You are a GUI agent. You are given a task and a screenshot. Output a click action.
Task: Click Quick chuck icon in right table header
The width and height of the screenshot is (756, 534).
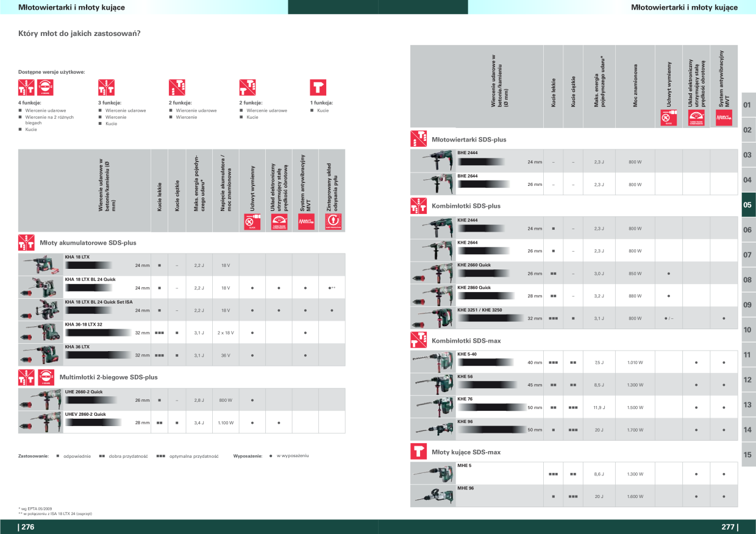point(668,118)
